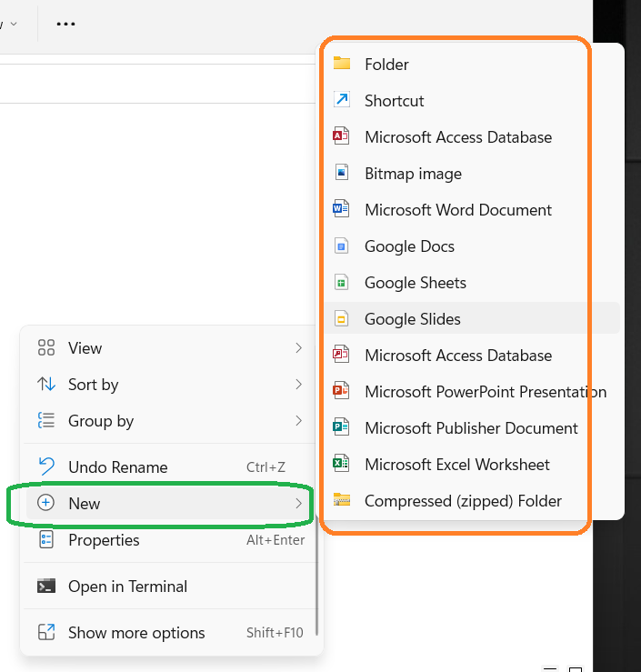Click the Bitmap image icon

pos(342,173)
